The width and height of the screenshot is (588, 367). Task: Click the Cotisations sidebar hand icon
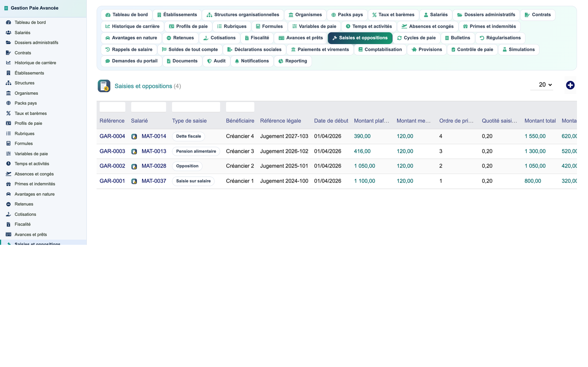8,214
